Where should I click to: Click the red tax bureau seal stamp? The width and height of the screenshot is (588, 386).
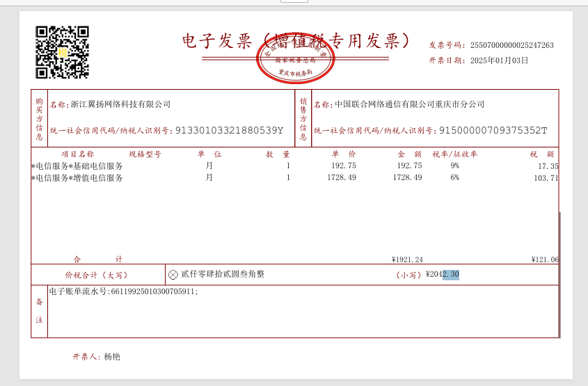296,58
